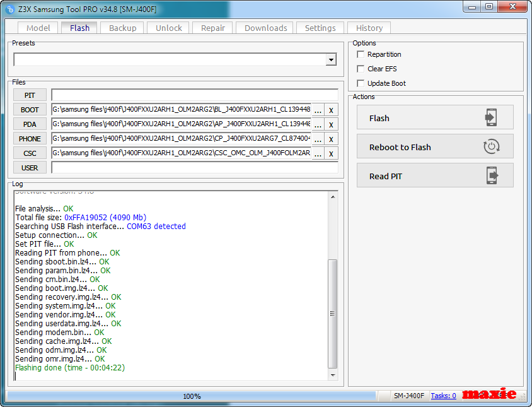The image size is (532, 407).
Task: Open the Settings tab
Action: point(320,28)
